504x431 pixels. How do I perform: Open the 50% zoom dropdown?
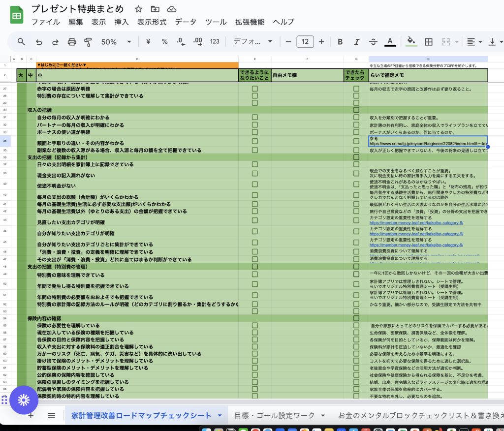116,42
